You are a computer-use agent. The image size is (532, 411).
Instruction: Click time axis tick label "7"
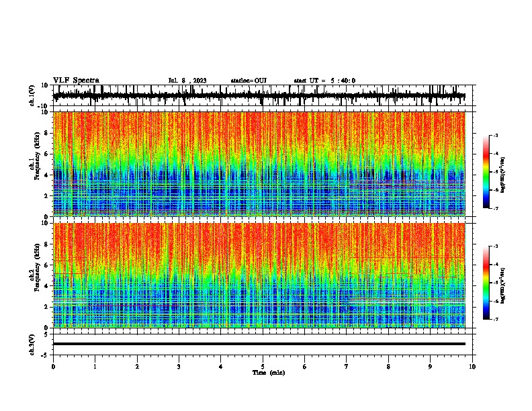347,367
